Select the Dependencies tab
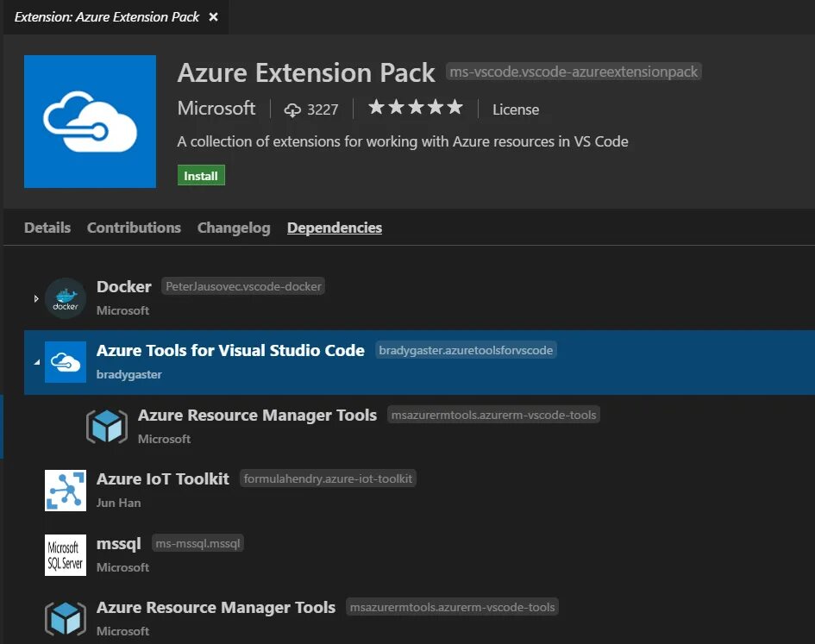This screenshot has height=644, width=815. pyautogui.click(x=335, y=228)
